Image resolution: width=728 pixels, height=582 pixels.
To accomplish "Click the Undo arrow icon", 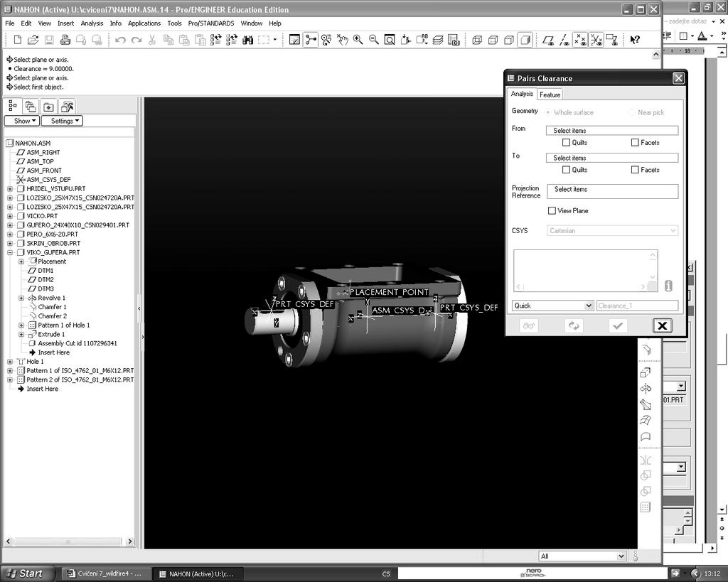I will coord(120,41).
